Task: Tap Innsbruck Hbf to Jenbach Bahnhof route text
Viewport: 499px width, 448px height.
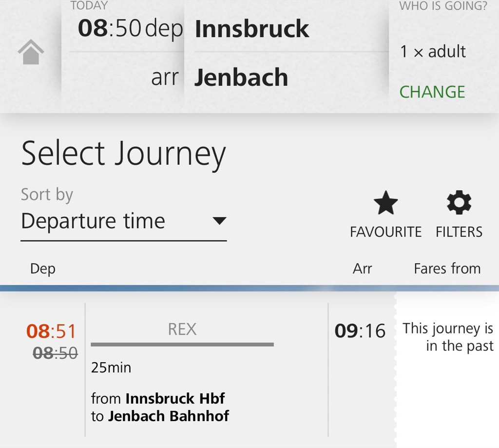Action: [160, 407]
